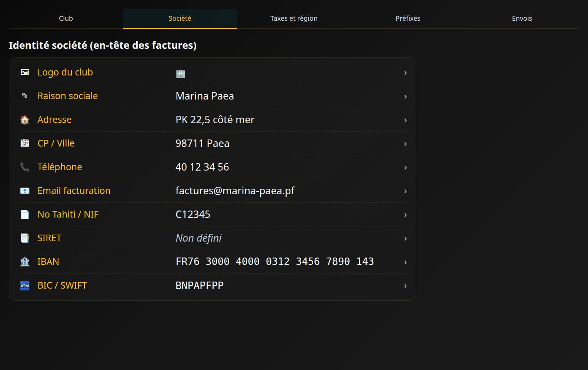Switch to the Envois tab
Screen dimensions: 588x370
pos(522,18)
